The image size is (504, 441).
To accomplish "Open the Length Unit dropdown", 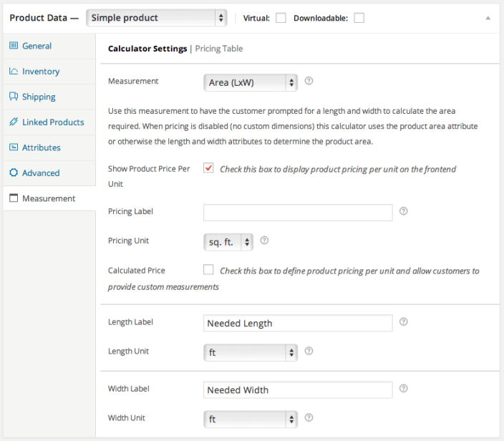I will click(250, 352).
